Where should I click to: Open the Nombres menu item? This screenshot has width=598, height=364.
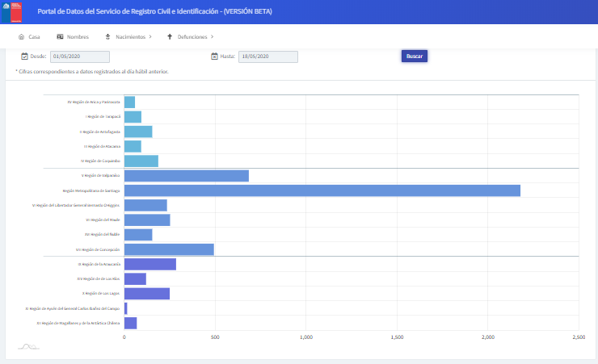point(78,36)
